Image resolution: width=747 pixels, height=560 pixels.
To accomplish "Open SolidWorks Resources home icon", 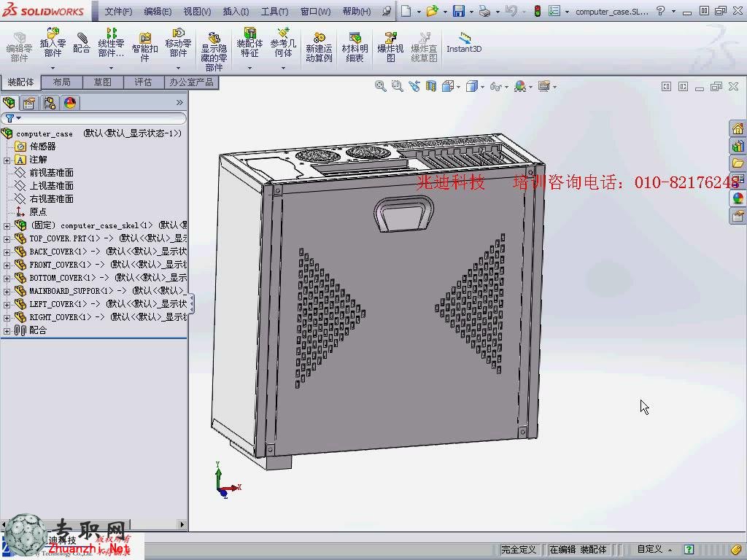I will 738,128.
